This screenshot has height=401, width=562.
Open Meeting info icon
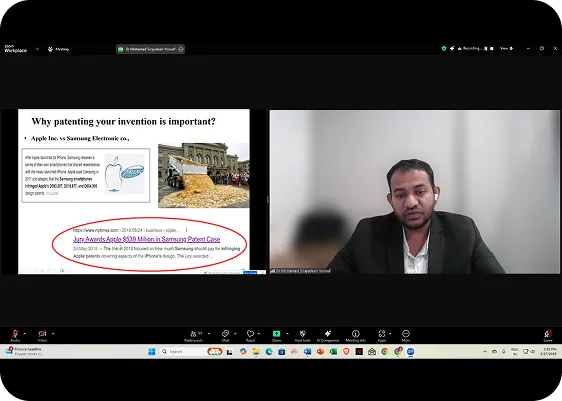(x=356, y=335)
